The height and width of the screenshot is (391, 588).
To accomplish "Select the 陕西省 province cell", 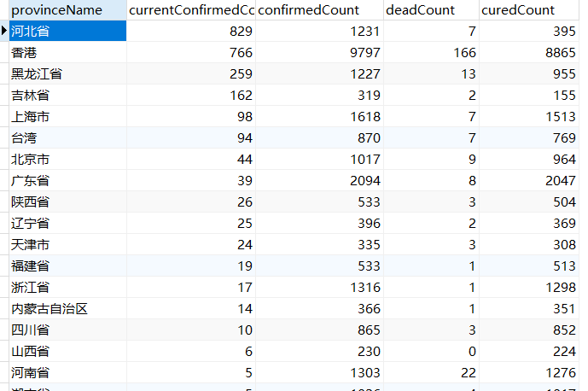I will coord(68,201).
